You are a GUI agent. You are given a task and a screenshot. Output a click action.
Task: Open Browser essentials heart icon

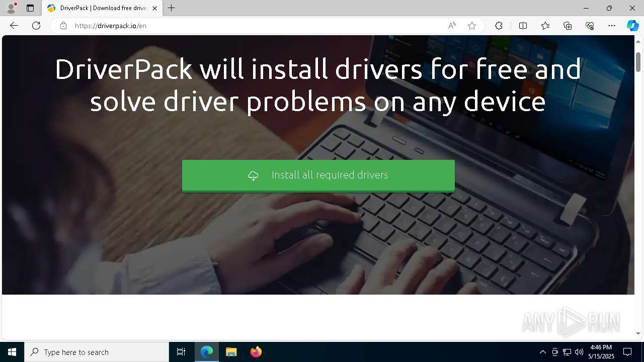590,26
